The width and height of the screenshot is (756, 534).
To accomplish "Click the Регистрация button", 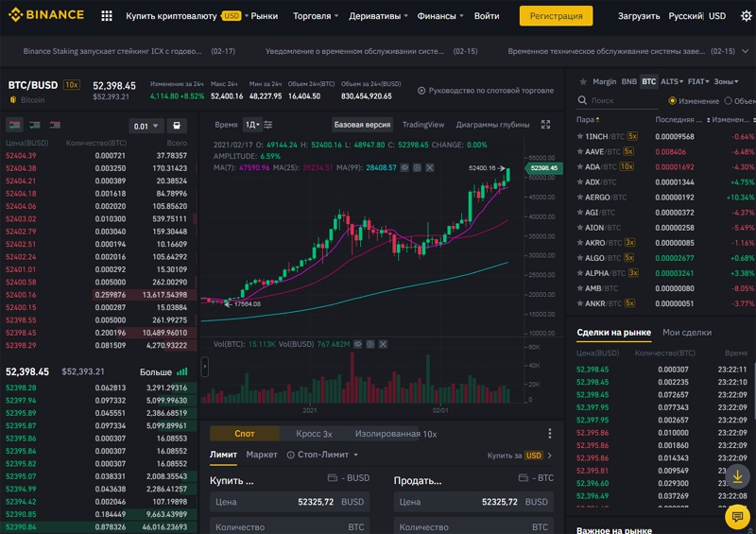I will tap(556, 16).
